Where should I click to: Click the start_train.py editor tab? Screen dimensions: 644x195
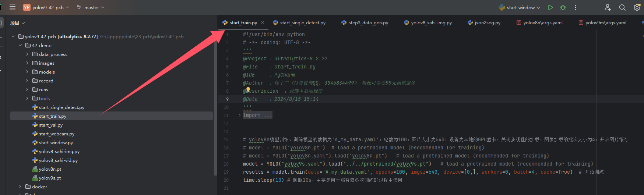click(243, 23)
